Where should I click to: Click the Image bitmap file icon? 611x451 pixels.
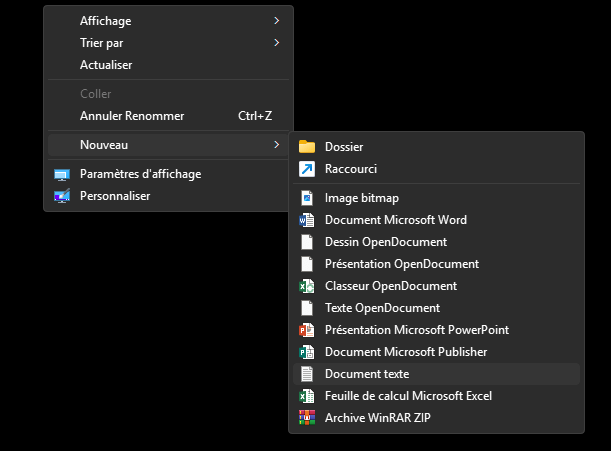(307, 198)
